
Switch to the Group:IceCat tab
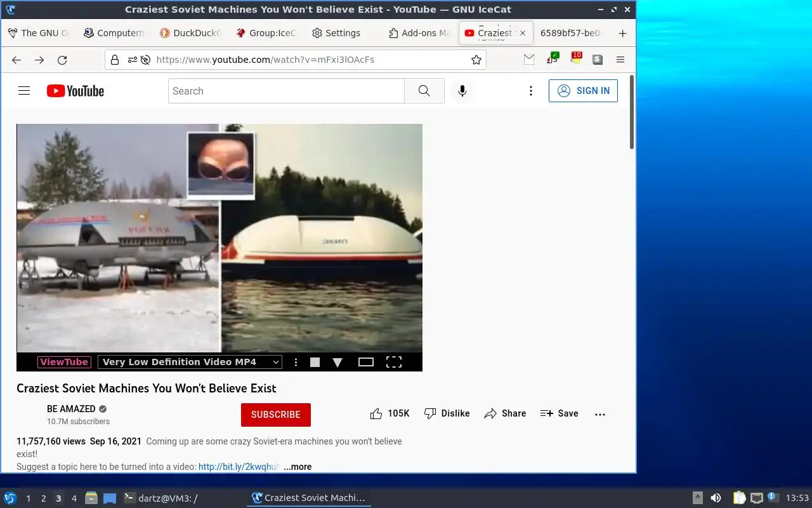267,33
